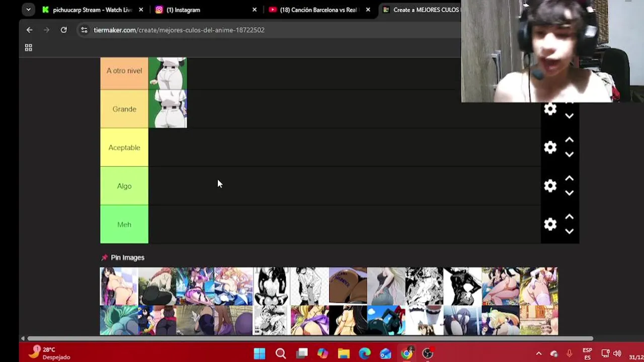Close the Canción Barcelona YouTube tab

(x=368, y=10)
